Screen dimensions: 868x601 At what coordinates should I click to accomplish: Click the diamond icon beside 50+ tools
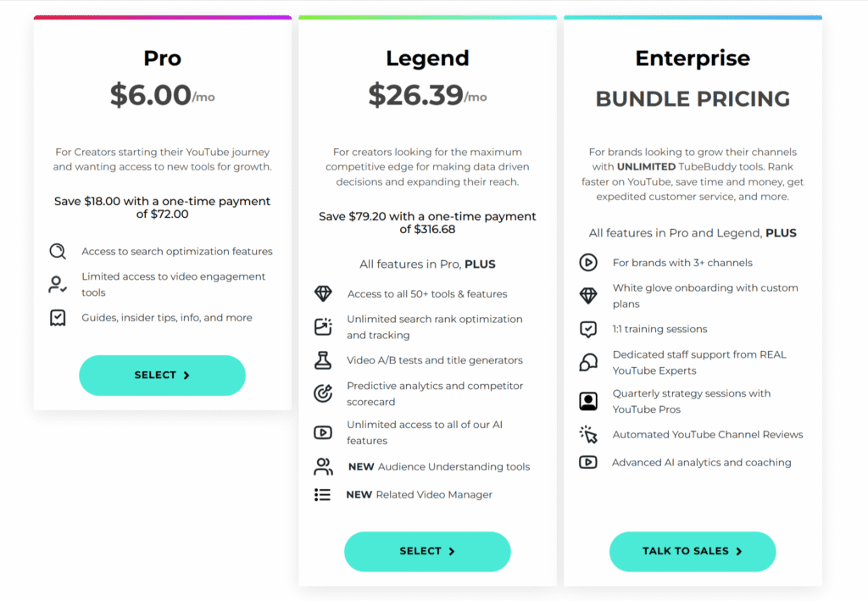[323, 294]
